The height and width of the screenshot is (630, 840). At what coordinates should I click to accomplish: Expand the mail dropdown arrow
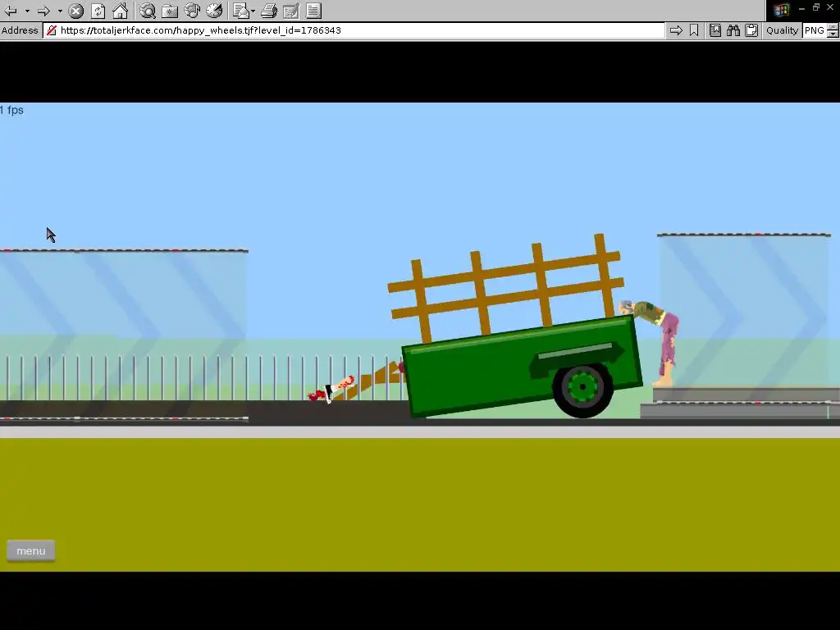tap(253, 11)
